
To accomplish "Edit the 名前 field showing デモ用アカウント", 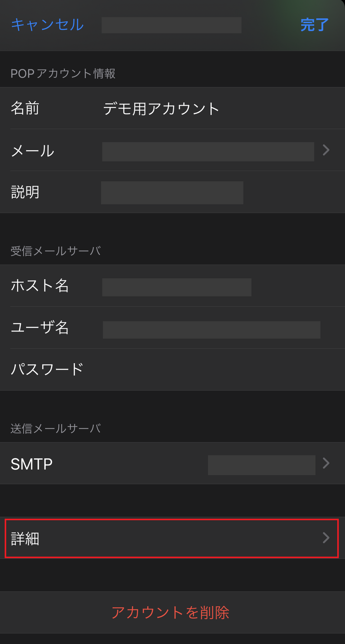I will click(161, 109).
